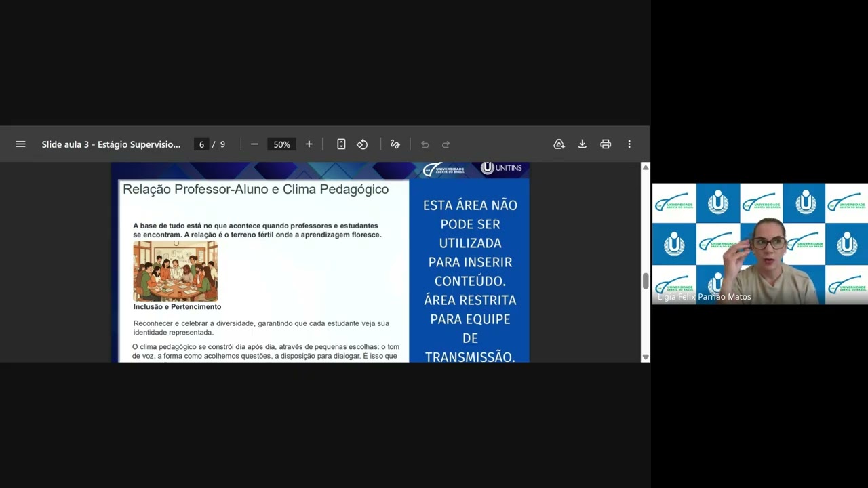The height and width of the screenshot is (488, 868).
Task: Save the PDF to Google Drive
Action: point(559,144)
